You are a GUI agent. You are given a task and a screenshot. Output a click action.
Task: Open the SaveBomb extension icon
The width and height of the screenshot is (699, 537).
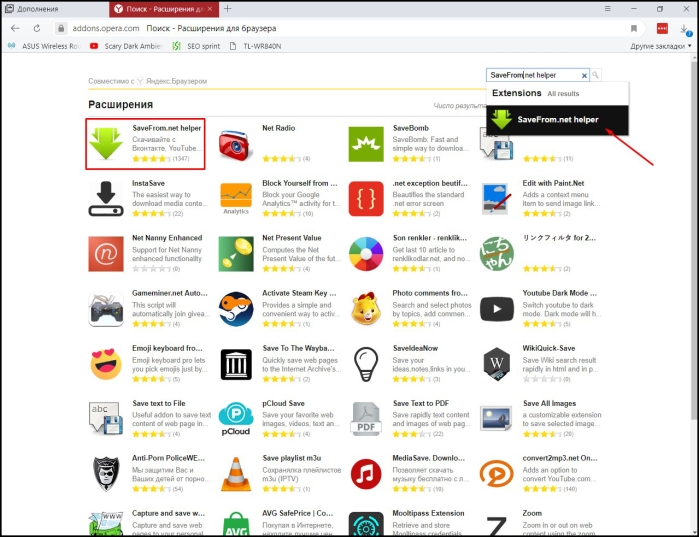click(x=366, y=144)
